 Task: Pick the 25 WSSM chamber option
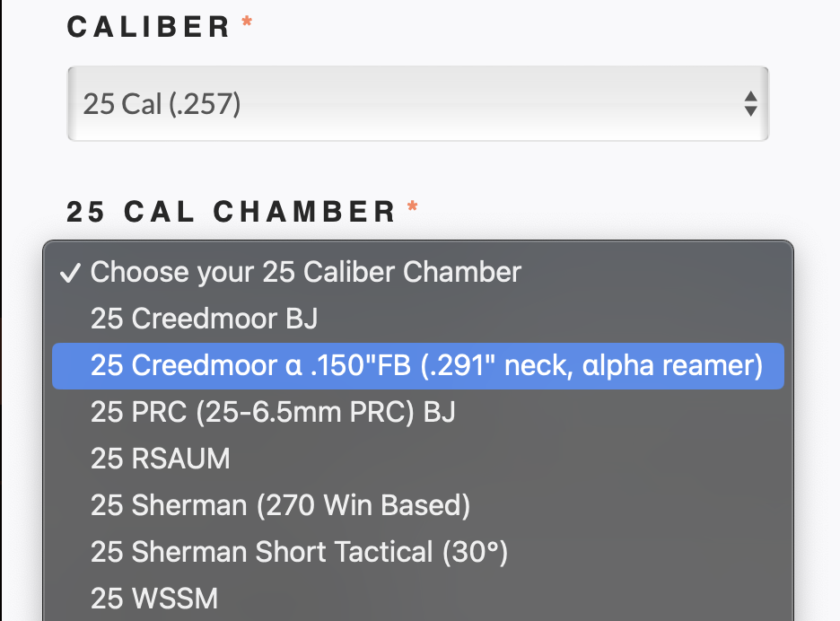pyautogui.click(x=153, y=599)
